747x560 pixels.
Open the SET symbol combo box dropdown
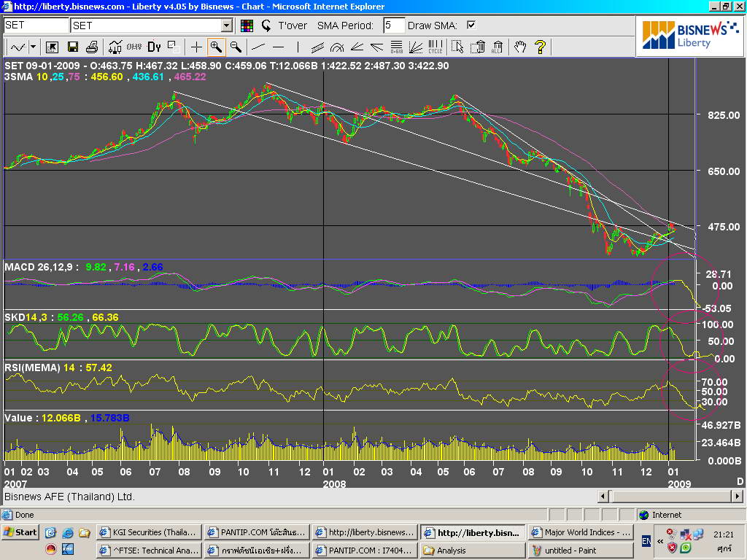coord(227,26)
